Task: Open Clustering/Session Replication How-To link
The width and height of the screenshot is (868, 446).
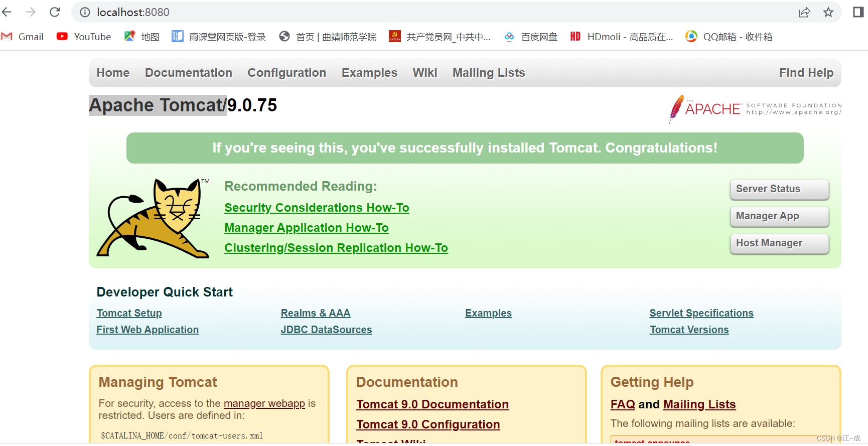Action: (x=336, y=248)
